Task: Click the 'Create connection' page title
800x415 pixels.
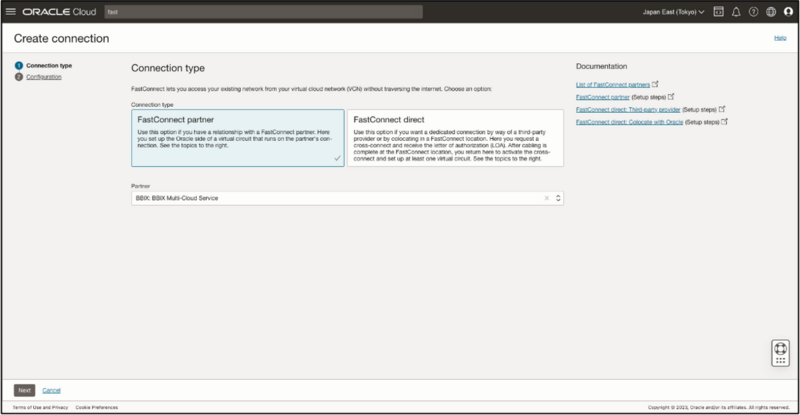Action: tap(61, 38)
